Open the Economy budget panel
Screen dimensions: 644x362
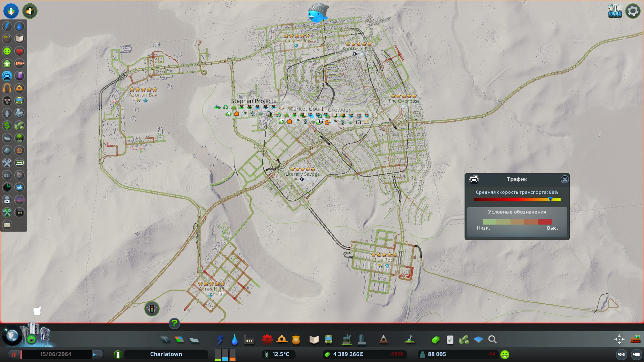tap(436, 340)
